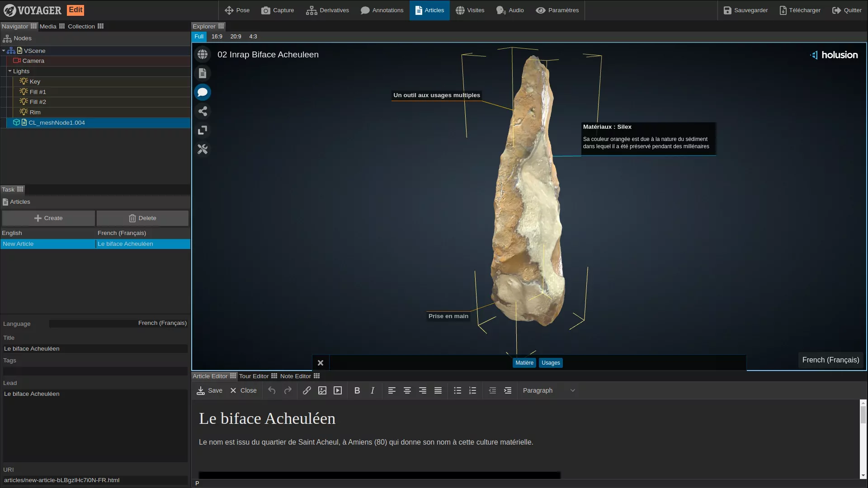Toggle bold formatting in article editor
The height and width of the screenshot is (488, 868).
point(357,390)
